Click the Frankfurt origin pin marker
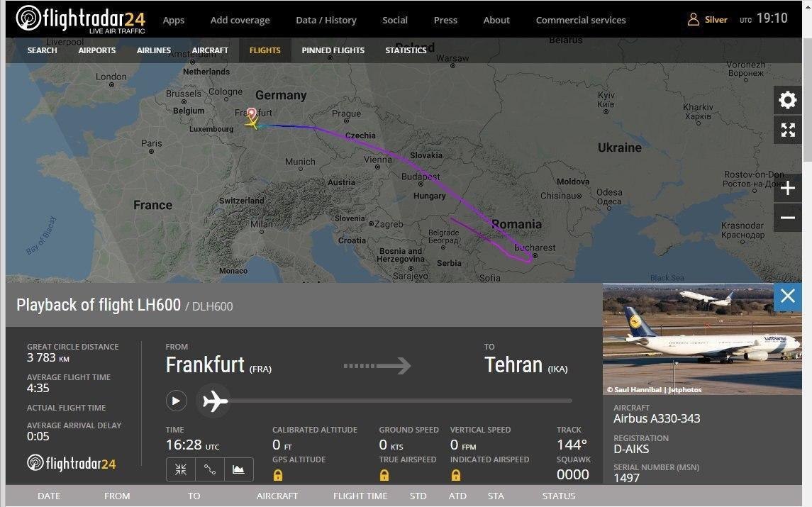Viewport: 812px width, 507px height. pyautogui.click(x=252, y=113)
